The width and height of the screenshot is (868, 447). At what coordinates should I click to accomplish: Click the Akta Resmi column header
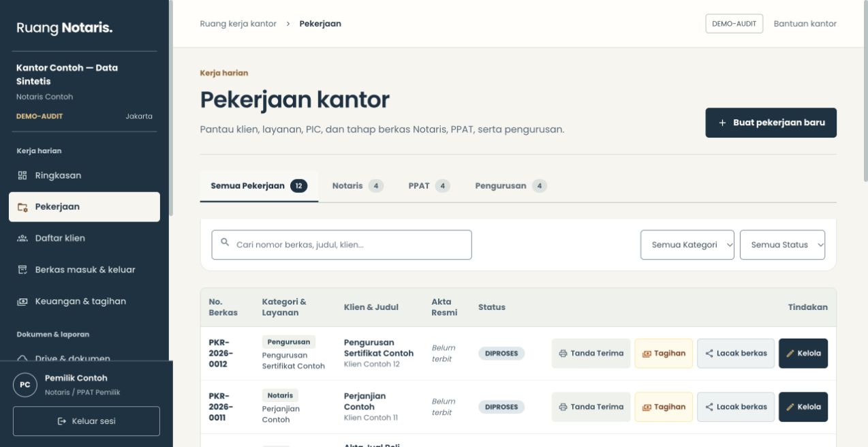pyautogui.click(x=444, y=307)
